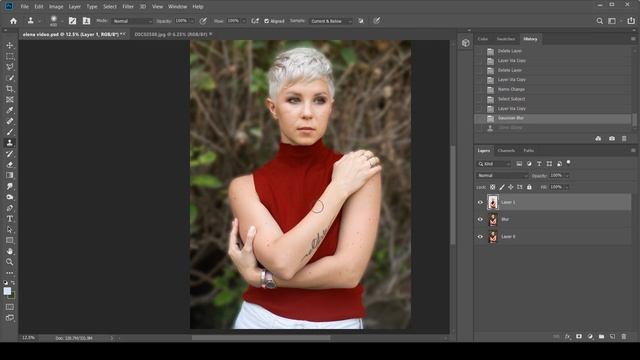Open the 3D panel cube icon

(x=466, y=43)
